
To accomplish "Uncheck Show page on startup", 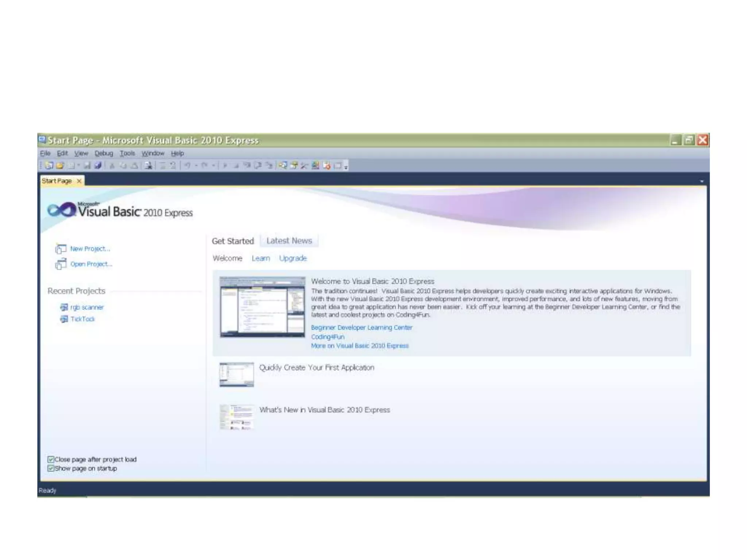I will [x=51, y=468].
